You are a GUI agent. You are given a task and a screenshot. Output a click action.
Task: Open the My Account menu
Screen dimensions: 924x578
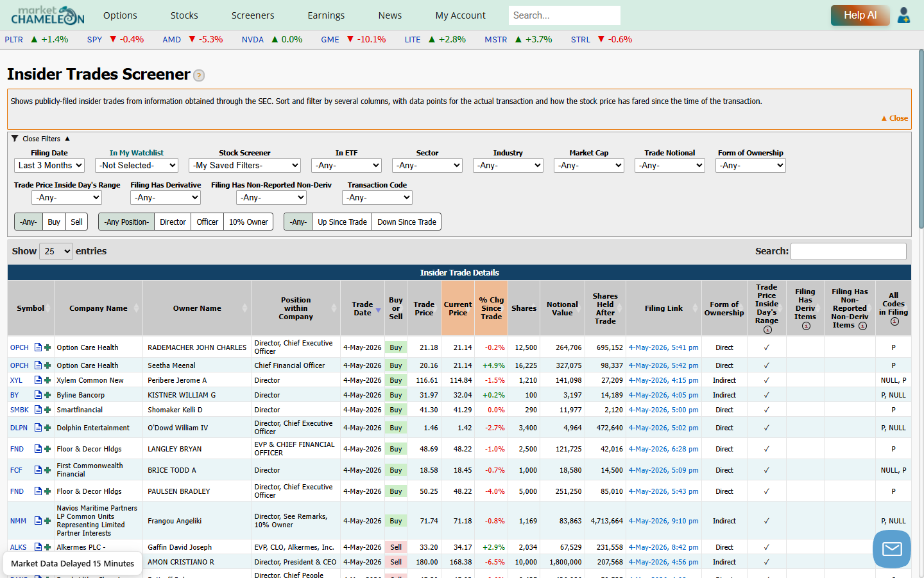[x=460, y=15]
